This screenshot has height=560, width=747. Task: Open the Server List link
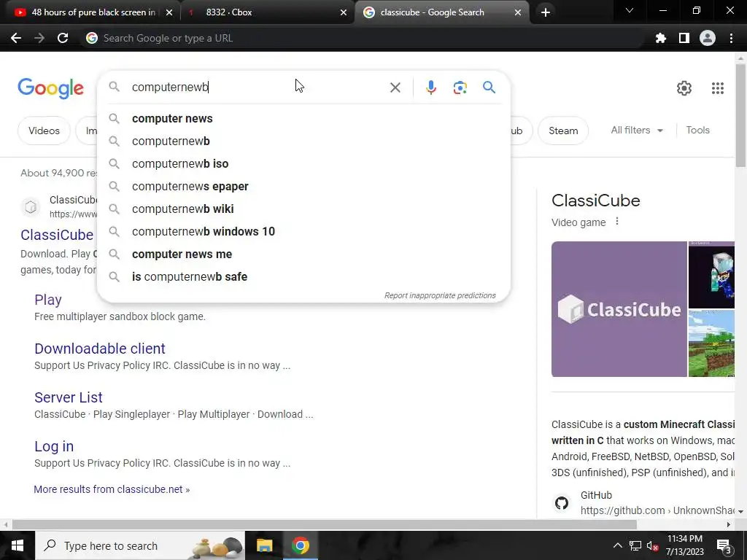[x=68, y=397]
